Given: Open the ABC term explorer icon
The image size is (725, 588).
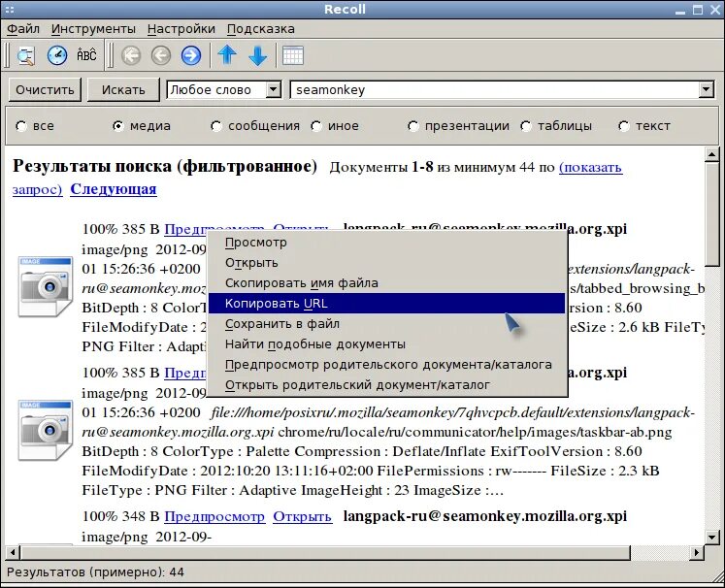Looking at the screenshot, I should click(x=86, y=55).
